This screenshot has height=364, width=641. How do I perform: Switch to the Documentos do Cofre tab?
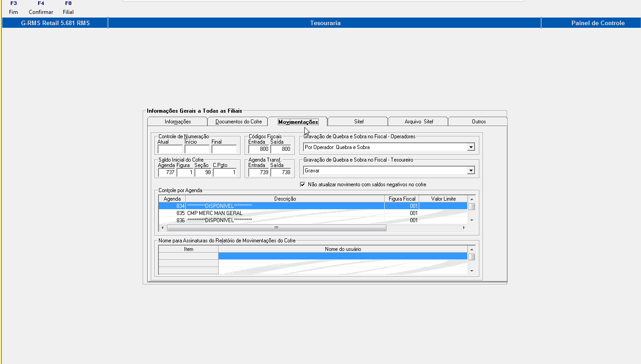coord(238,122)
